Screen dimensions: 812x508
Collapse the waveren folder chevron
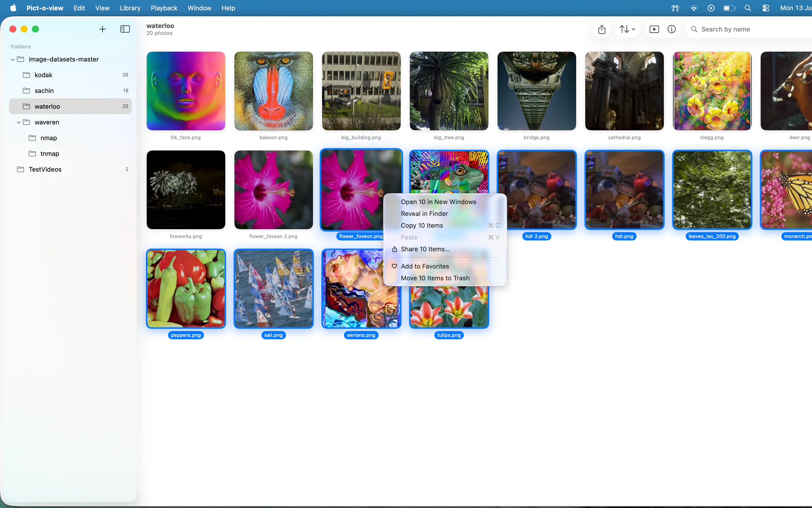19,122
